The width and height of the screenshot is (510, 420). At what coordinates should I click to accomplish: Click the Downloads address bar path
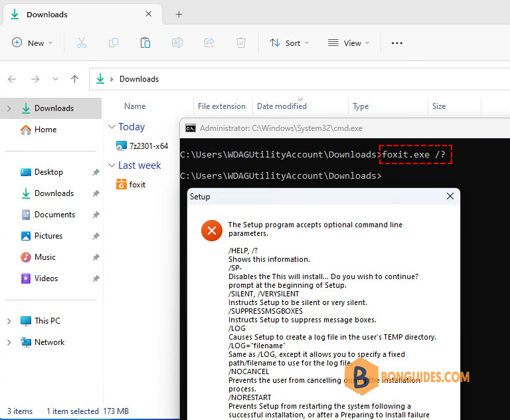pos(139,79)
